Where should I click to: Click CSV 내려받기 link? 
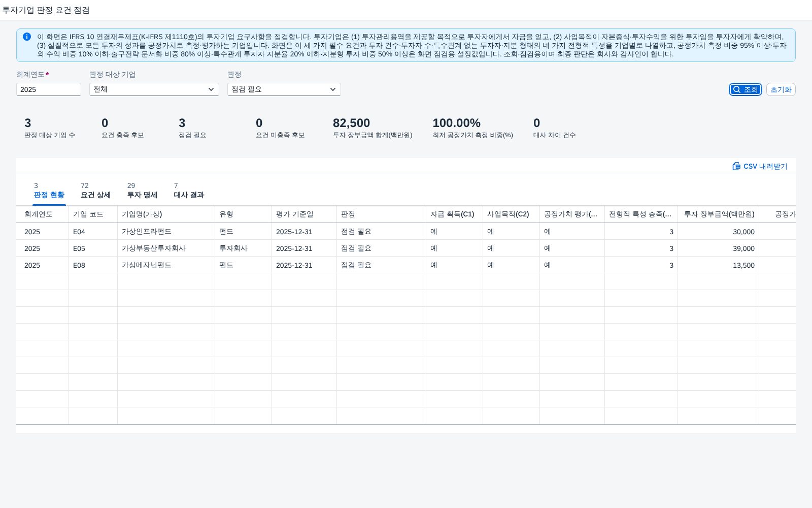click(x=760, y=166)
